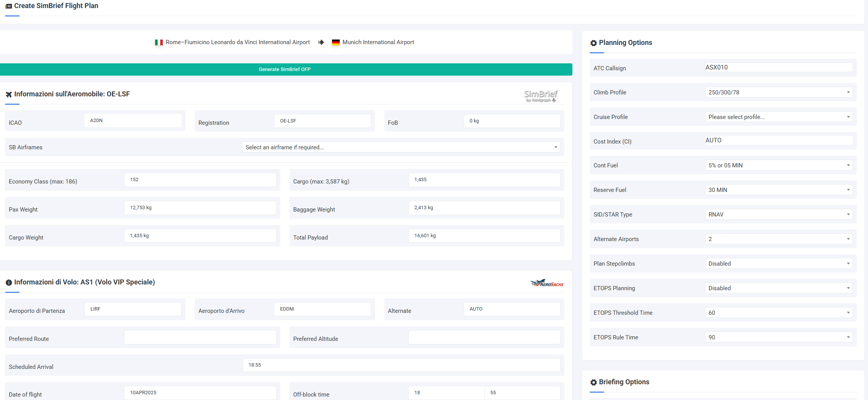868x400 pixels.
Task: Select the ETOPS Planning dropdown
Action: pyautogui.click(x=779, y=288)
